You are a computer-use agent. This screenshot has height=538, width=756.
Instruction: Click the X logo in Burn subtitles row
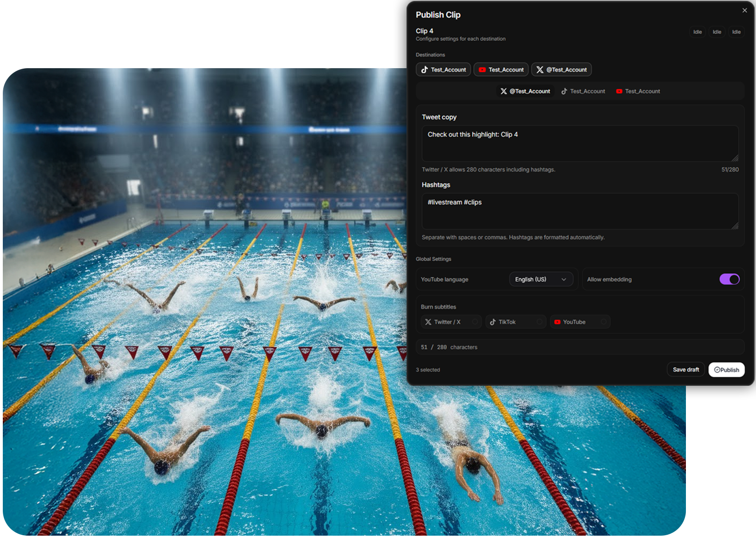428,322
